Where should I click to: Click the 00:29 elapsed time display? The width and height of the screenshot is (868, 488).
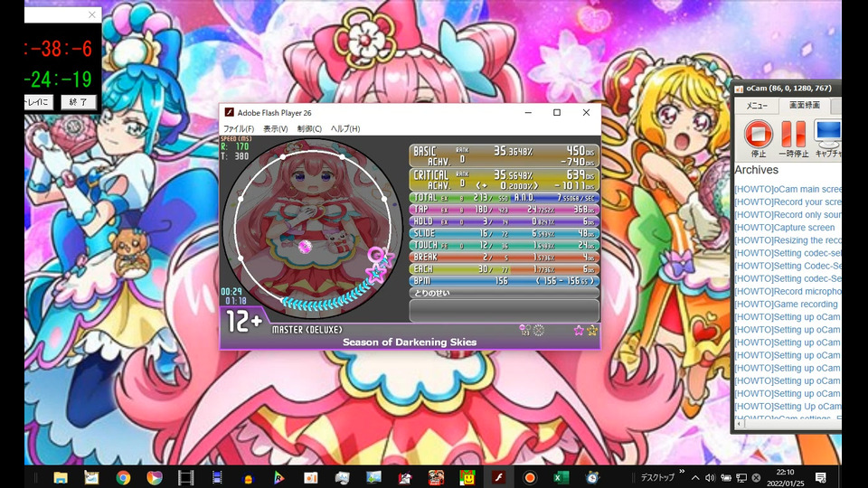(x=231, y=292)
